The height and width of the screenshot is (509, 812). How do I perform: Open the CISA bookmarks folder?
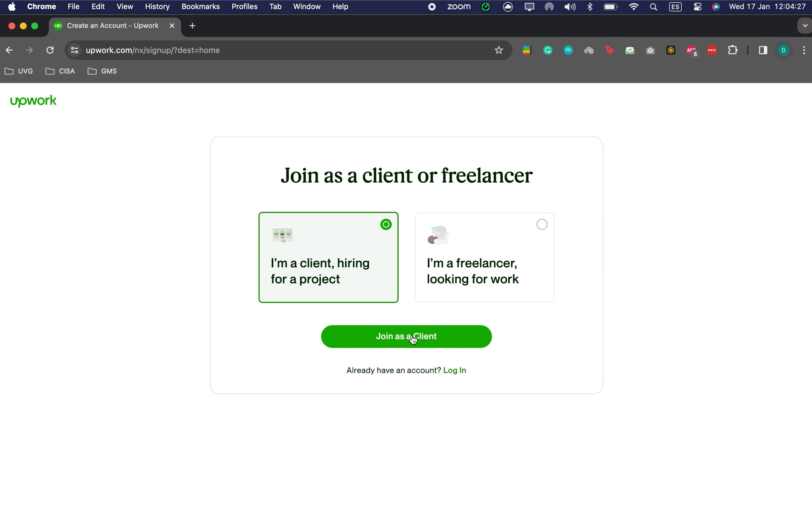point(60,71)
